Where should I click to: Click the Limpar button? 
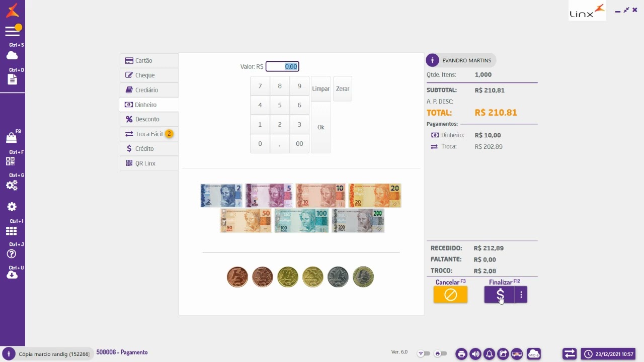point(320,89)
